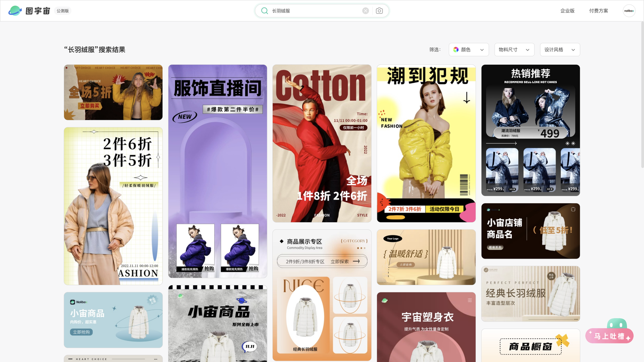Image resolution: width=644 pixels, height=362 pixels.
Task: Open image search camera icon
Action: pyautogui.click(x=379, y=11)
